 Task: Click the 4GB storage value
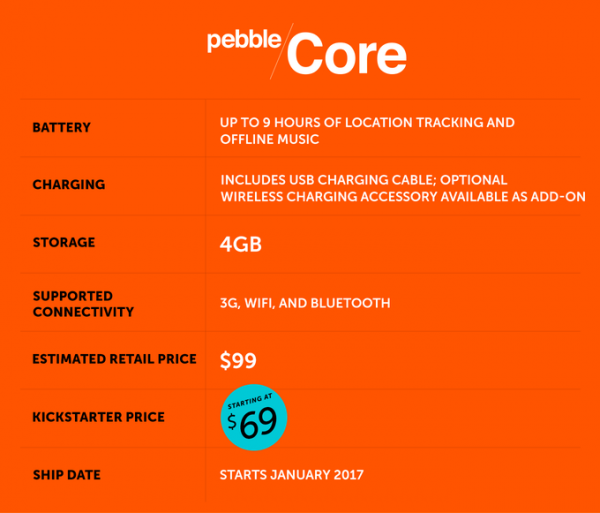(x=241, y=243)
